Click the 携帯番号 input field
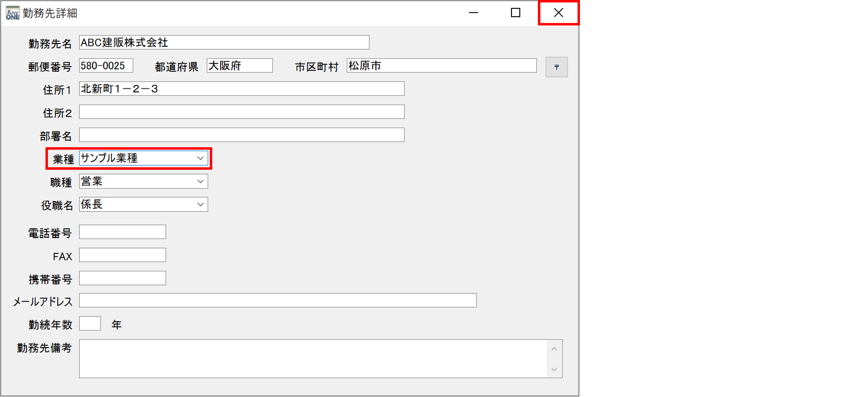The width and height of the screenshot is (868, 397). click(122, 278)
